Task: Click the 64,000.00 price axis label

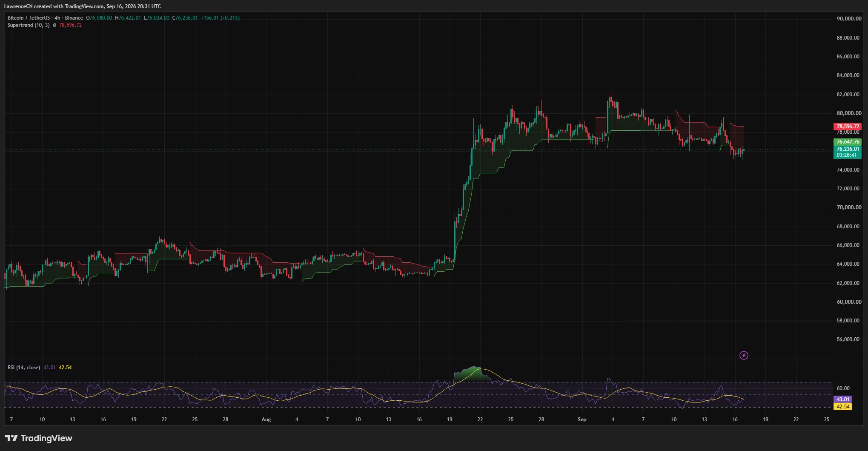Action: (x=848, y=264)
